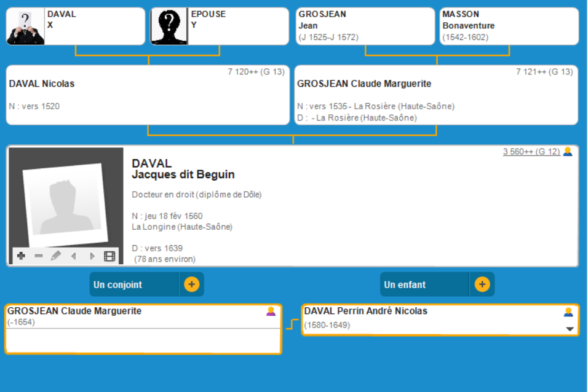Viewport: 588px width, 392px height.
Task: Click person icon next to 3 560++
Action: coord(568,152)
